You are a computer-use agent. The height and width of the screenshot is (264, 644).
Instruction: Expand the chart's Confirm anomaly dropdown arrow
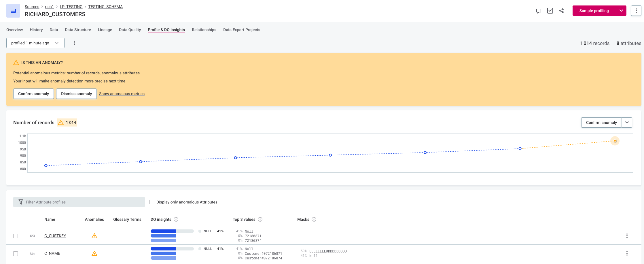coord(627,122)
